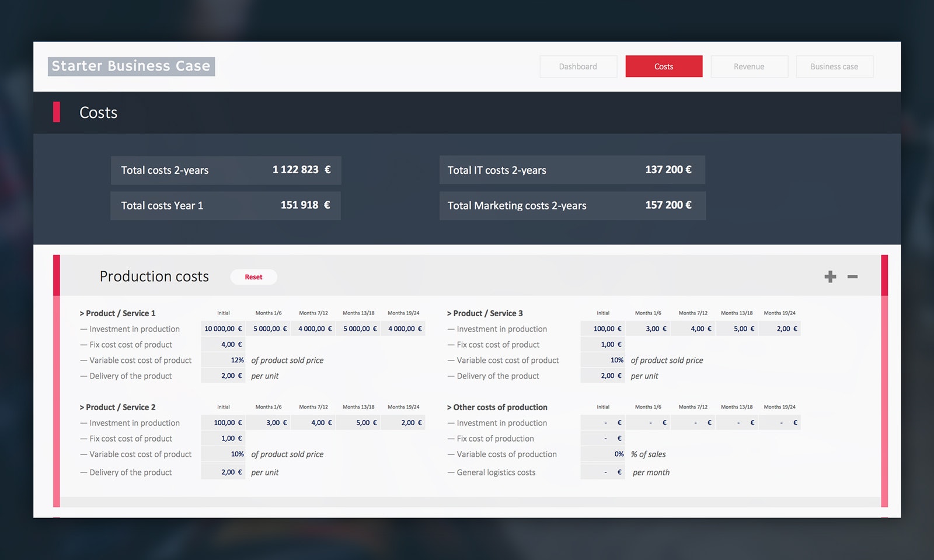Click the 0% variable costs of production field
934x560 pixels.
602,454
